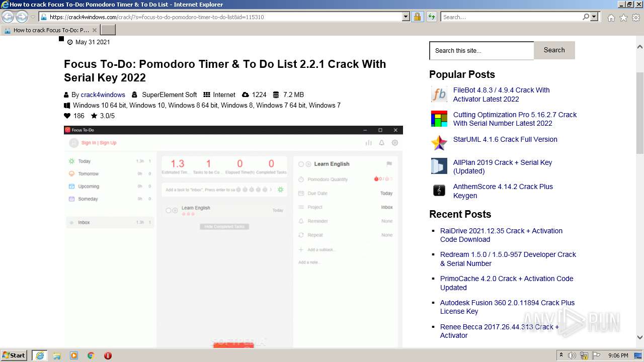Click 'Search this site...' input field
The height and width of the screenshot is (362, 644).
tap(481, 51)
